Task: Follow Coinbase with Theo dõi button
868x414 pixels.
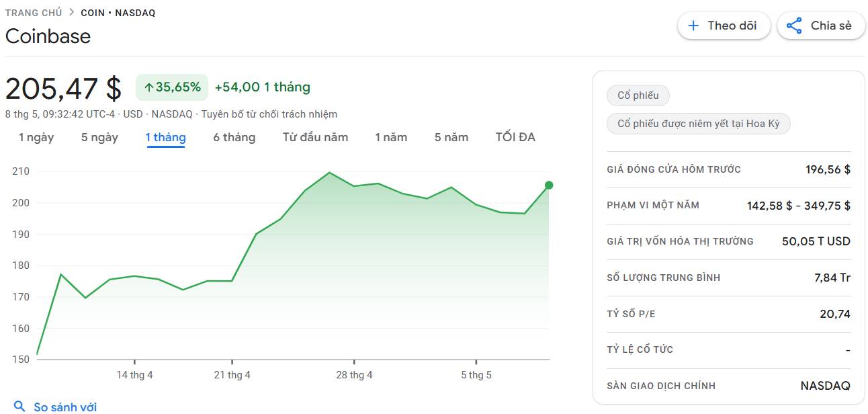Action: coord(724,26)
